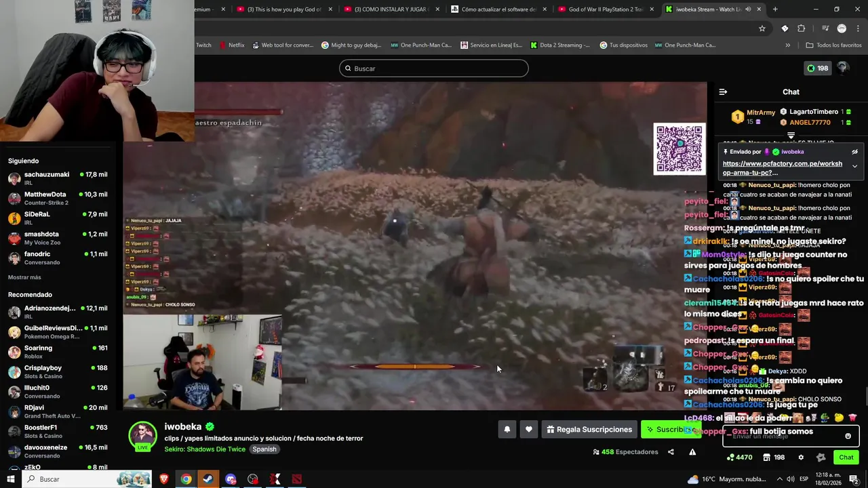
Task: Open MatthewDota channel in sidebar
Action: (58, 198)
